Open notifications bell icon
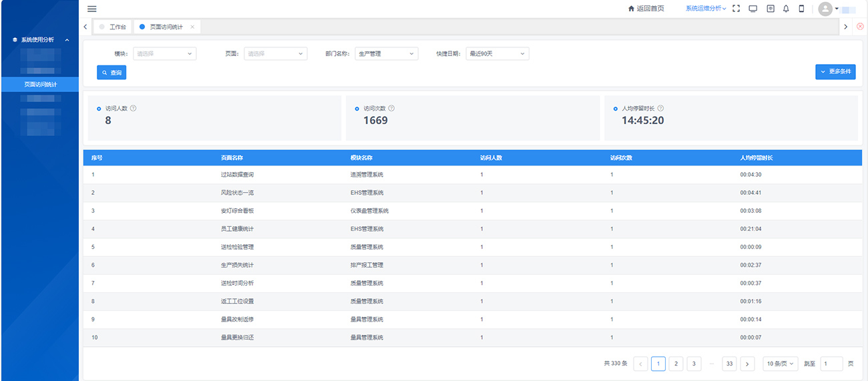The height and width of the screenshot is (381, 868). tap(786, 9)
